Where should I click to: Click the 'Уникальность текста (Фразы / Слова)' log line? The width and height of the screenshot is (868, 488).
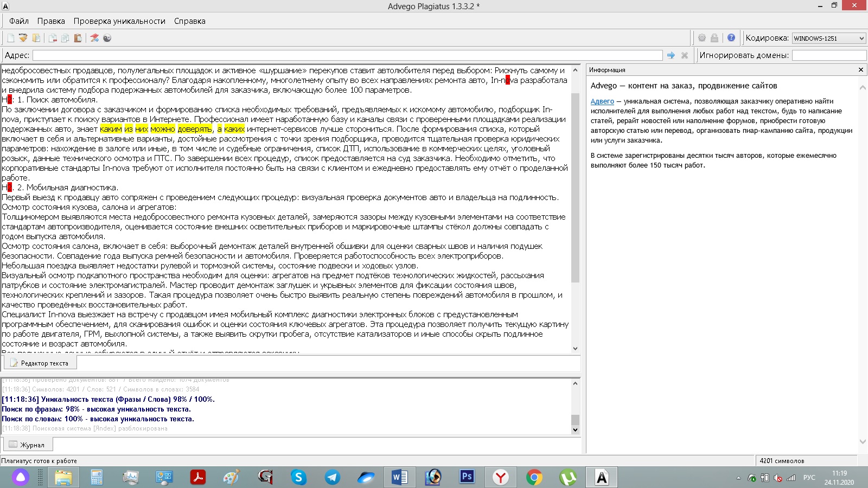tap(108, 400)
